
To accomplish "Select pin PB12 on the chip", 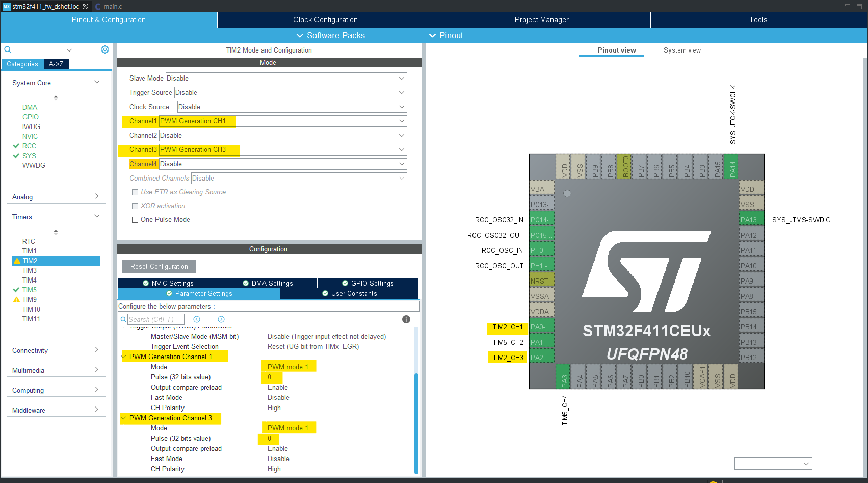I will point(752,358).
